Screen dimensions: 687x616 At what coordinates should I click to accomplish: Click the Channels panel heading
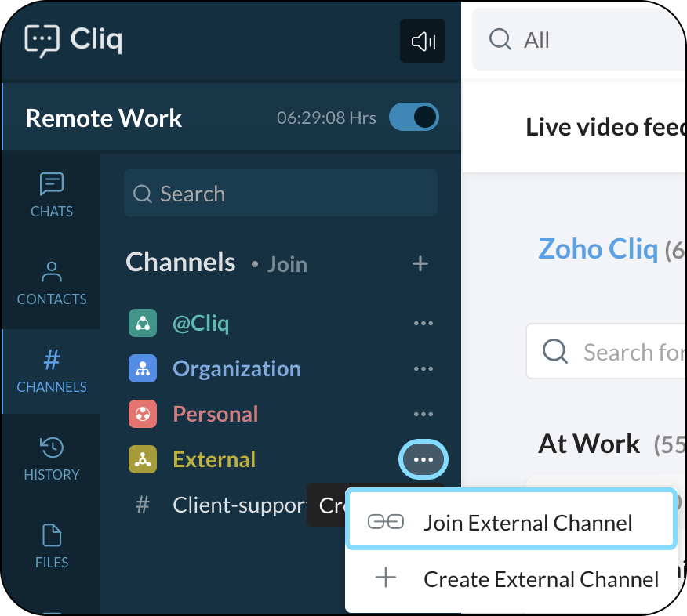[180, 263]
